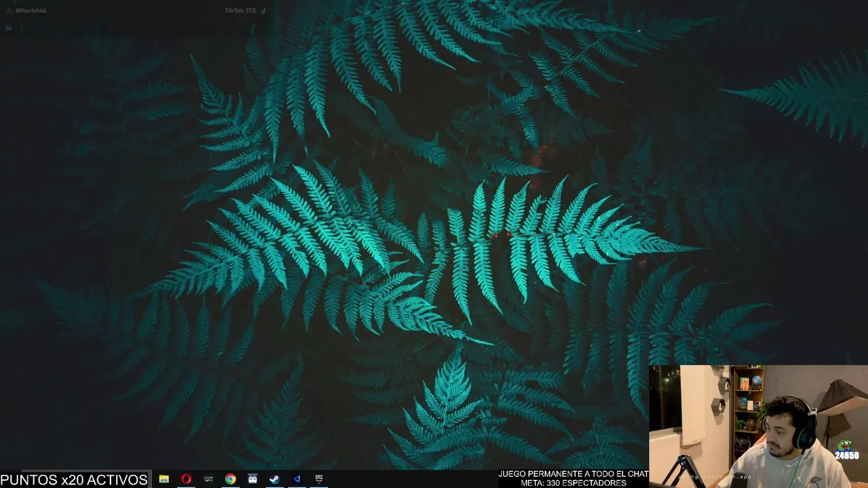
Task: Open the Lectores taskbar app
Action: click(208, 479)
